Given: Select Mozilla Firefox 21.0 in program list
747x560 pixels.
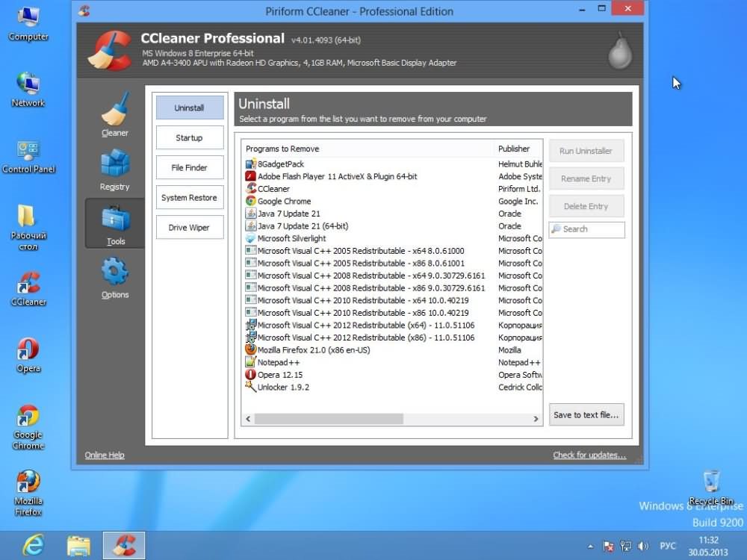Looking at the screenshot, I should [x=313, y=350].
